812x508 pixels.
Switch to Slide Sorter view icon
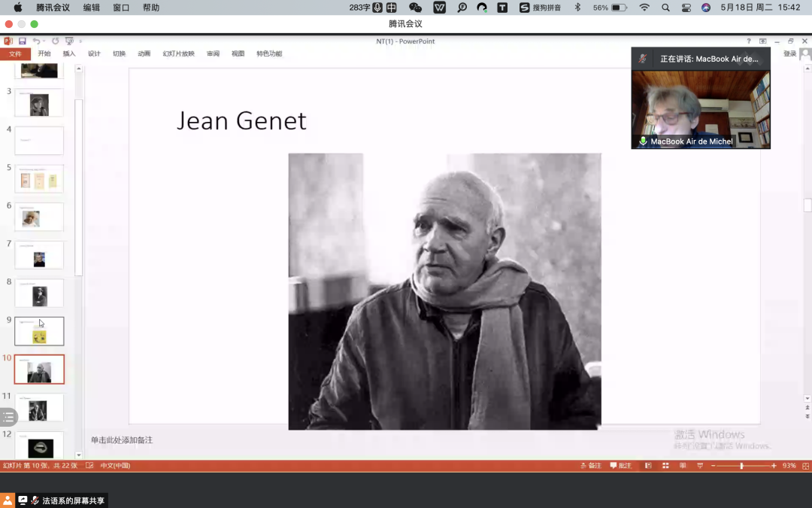(665, 466)
